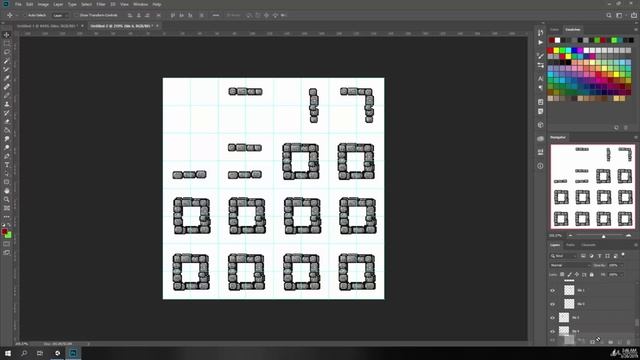
Task: Lock all with padlock icon in Layers
Action: (x=591, y=275)
